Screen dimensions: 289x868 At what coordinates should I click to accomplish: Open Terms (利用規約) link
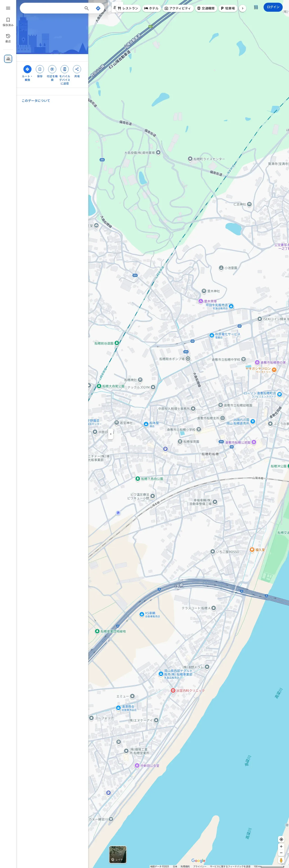185,866
